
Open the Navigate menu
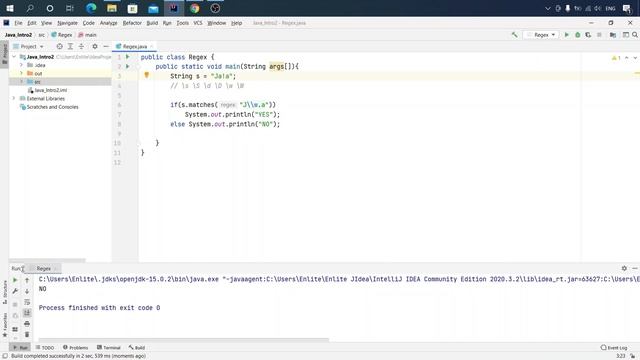[x=67, y=23]
